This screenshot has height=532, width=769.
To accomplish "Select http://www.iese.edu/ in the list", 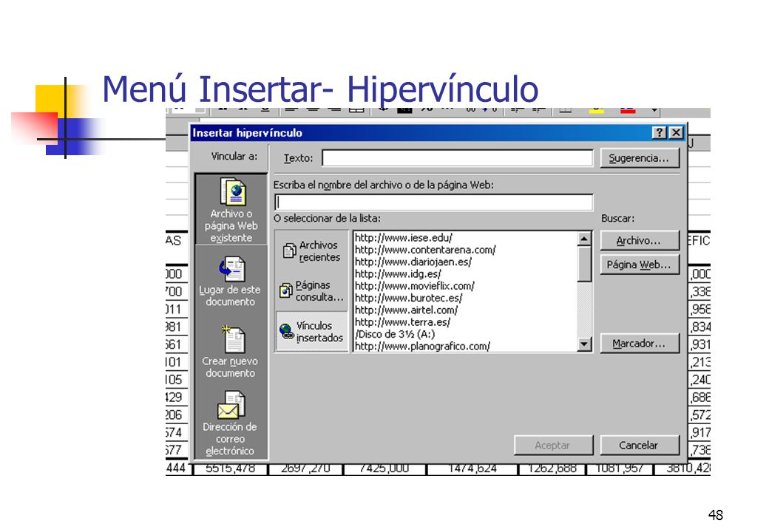I will (x=403, y=238).
